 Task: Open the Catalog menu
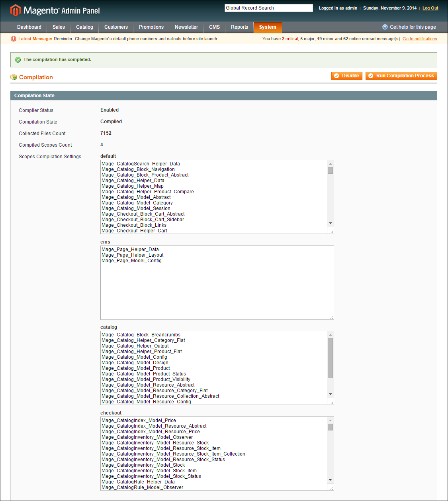tap(84, 27)
